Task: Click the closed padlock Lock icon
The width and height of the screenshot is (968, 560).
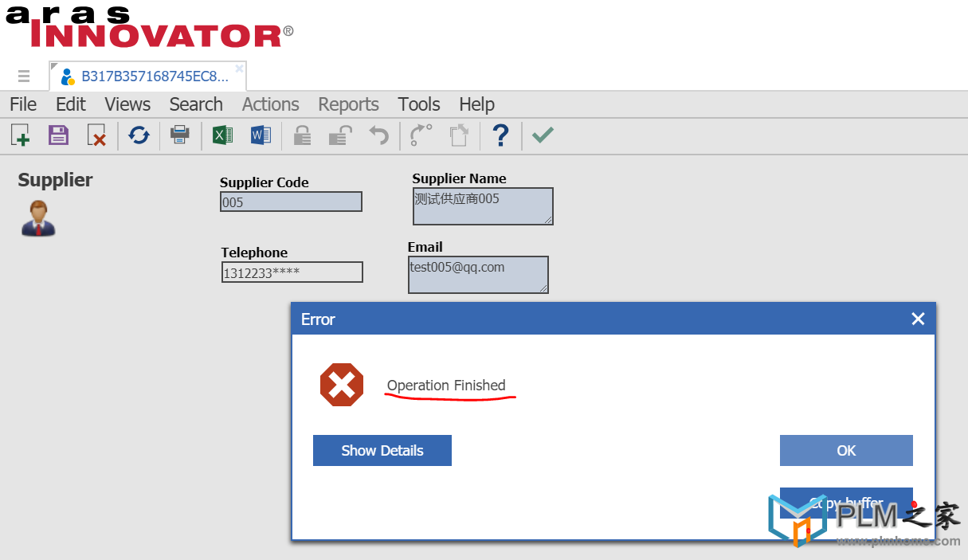Action: coord(302,135)
